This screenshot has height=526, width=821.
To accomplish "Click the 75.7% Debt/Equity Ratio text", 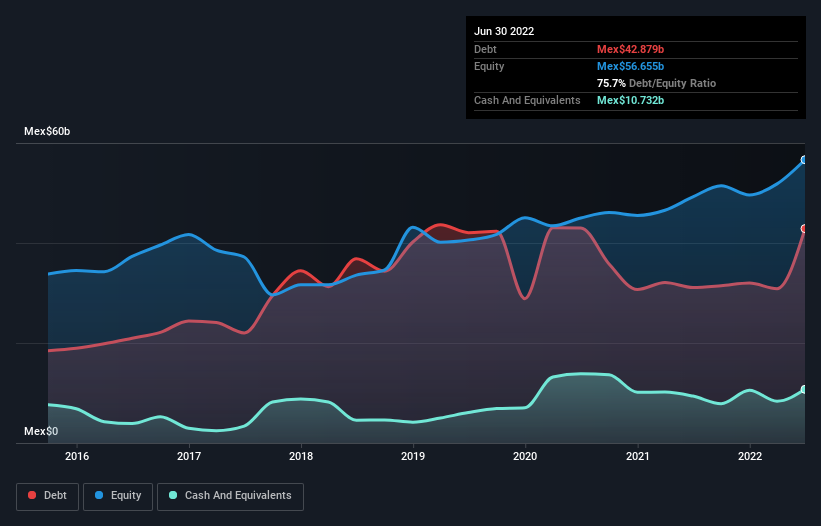I will click(x=656, y=83).
